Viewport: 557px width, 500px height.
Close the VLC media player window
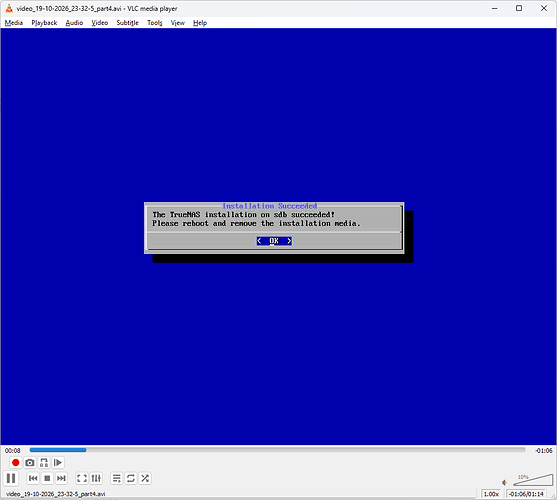coord(544,8)
